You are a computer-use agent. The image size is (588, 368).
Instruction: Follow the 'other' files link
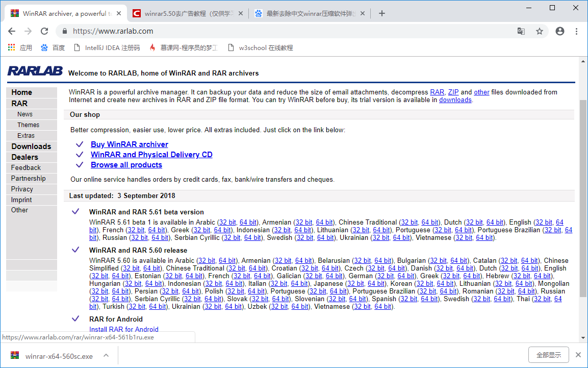(481, 92)
